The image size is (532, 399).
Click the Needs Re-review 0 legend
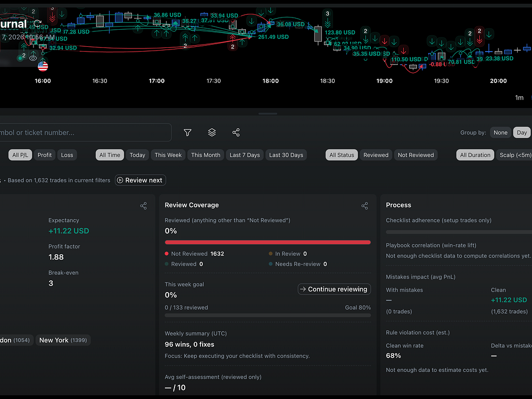click(x=298, y=264)
